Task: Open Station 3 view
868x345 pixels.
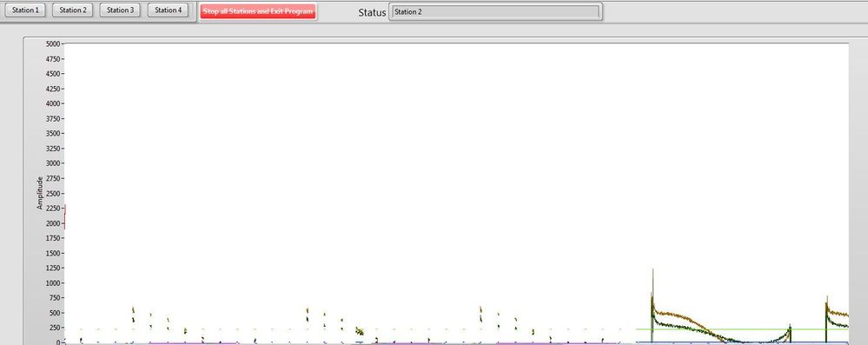Action: point(120,10)
